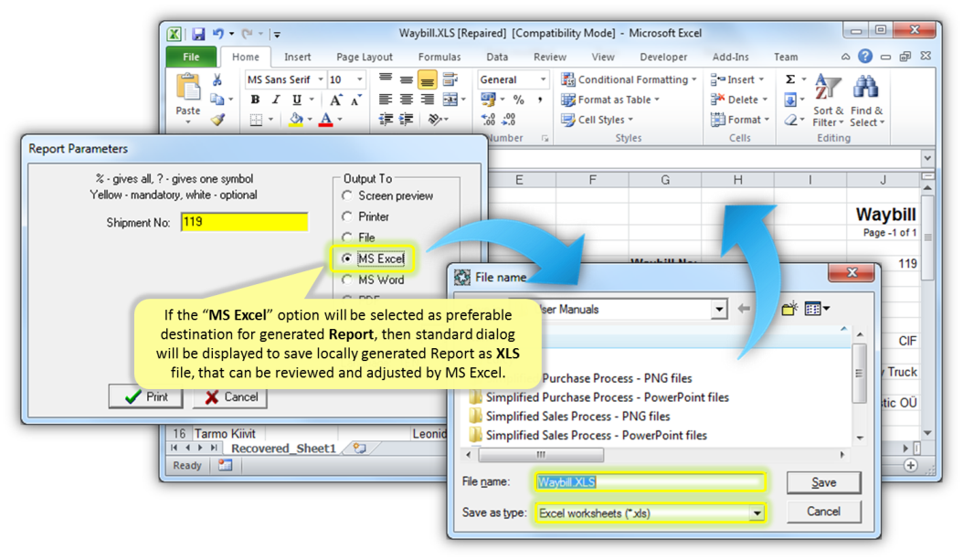Viewport: 963px width, 560px height.
Task: Click the Delete cells button in ribbon
Action: 739,100
